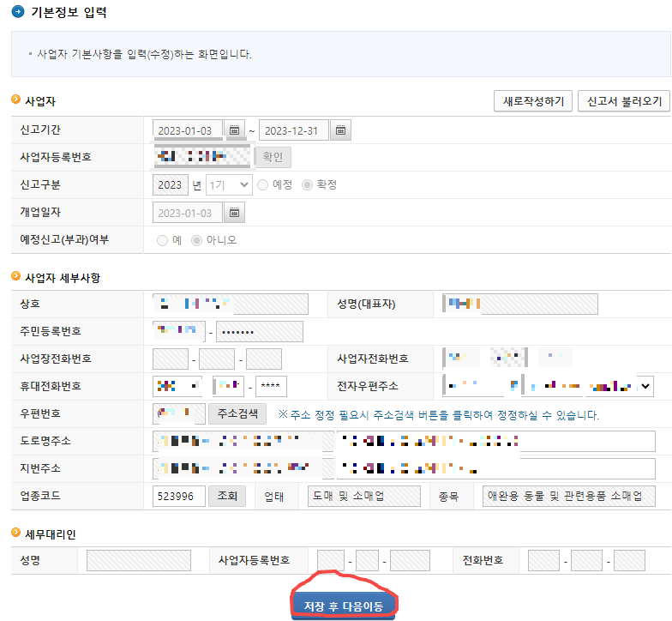Image resolution: width=672 pixels, height=621 pixels.
Task: Click the 주소검색 button
Action: (237, 413)
